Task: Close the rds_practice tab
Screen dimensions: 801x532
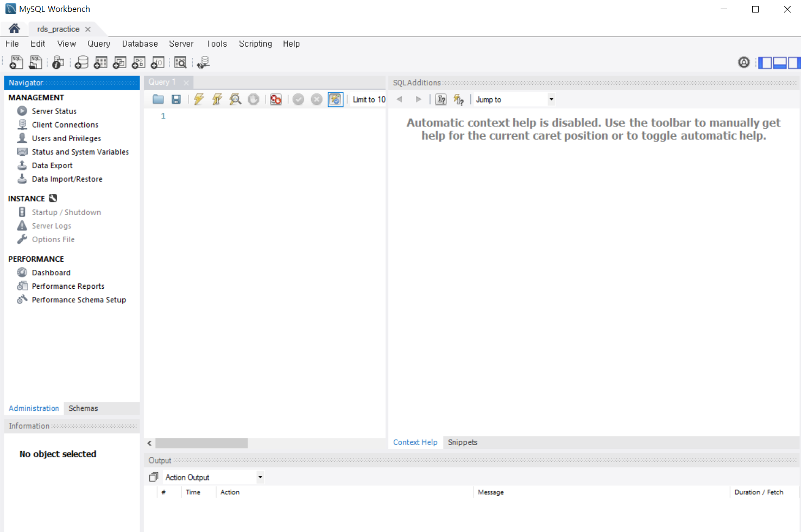Action: tap(88, 29)
